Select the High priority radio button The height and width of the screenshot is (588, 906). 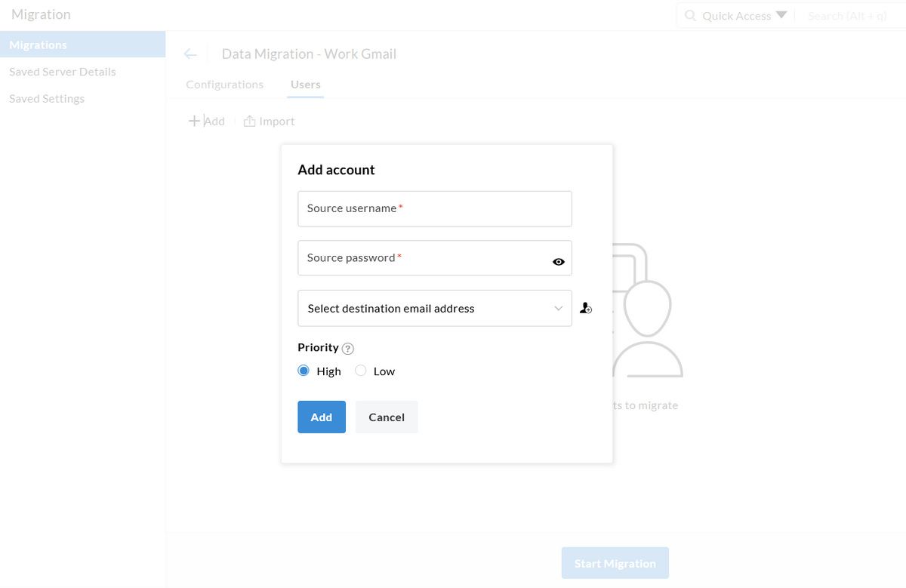304,371
